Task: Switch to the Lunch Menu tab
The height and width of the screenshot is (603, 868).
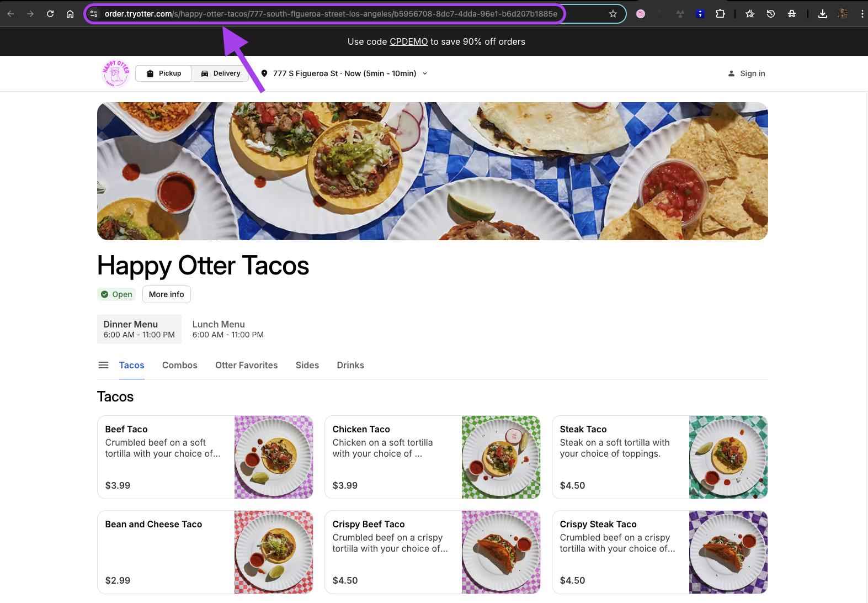Action: click(x=228, y=329)
